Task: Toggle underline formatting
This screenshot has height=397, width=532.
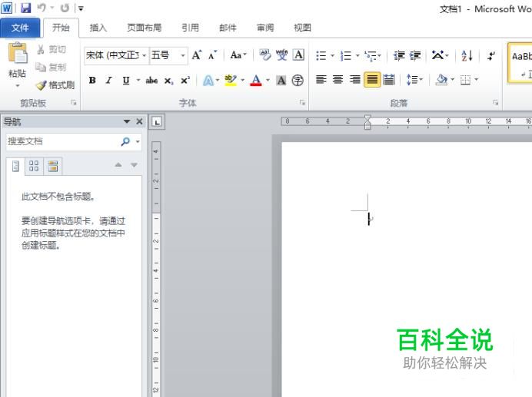Action: [x=126, y=81]
